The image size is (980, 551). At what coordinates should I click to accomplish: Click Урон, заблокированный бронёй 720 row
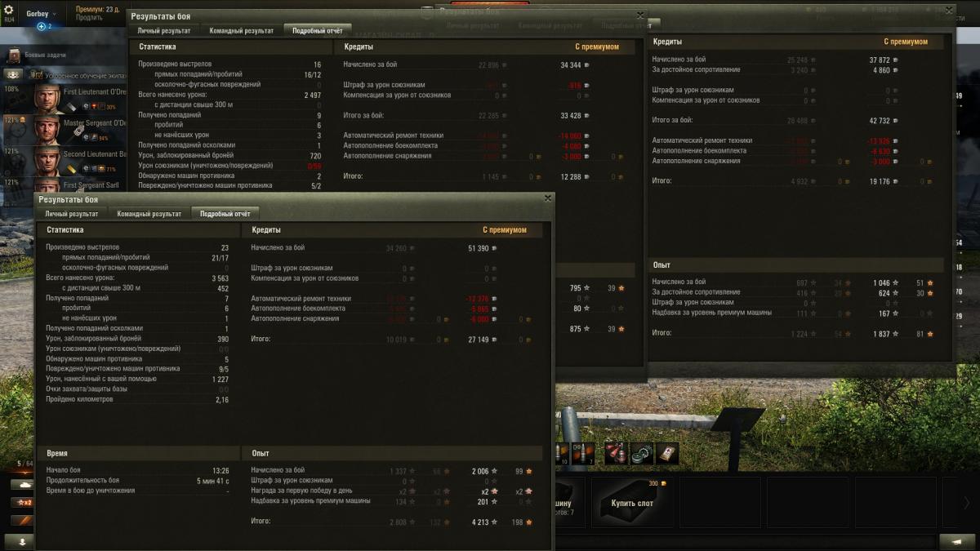(229, 155)
